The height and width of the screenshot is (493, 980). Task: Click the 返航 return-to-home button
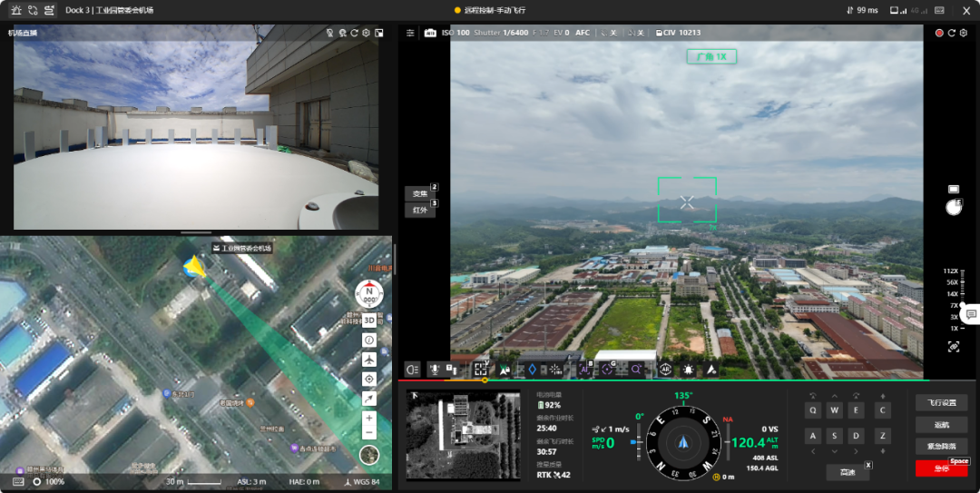tap(941, 425)
